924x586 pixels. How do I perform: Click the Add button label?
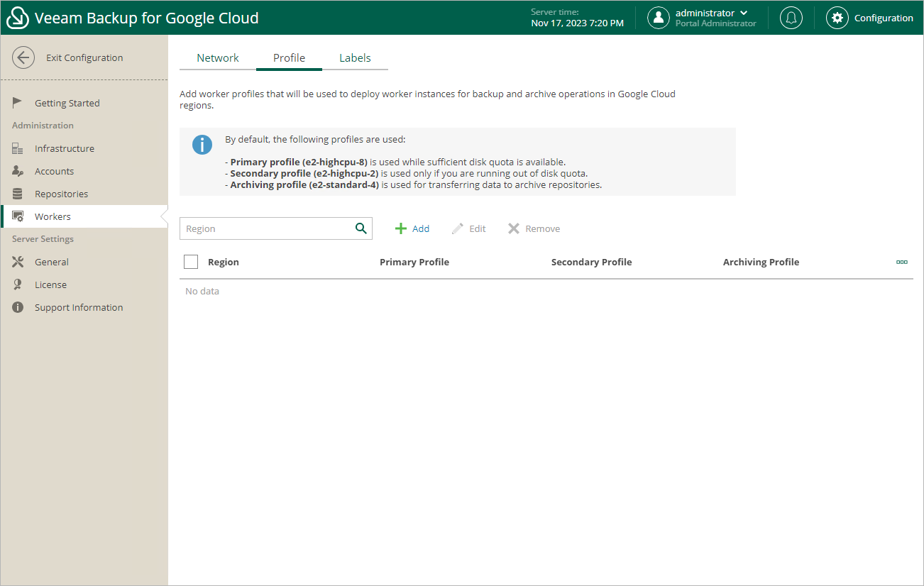pyautogui.click(x=421, y=228)
